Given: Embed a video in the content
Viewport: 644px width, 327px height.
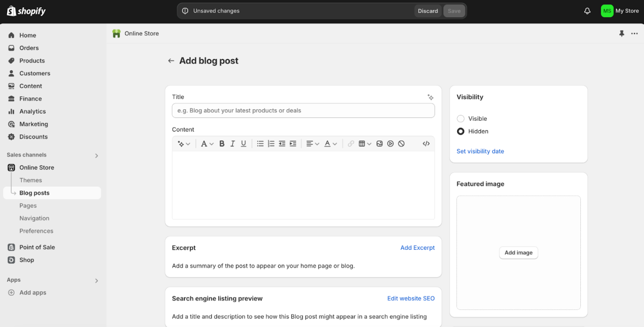Looking at the screenshot, I should point(390,143).
